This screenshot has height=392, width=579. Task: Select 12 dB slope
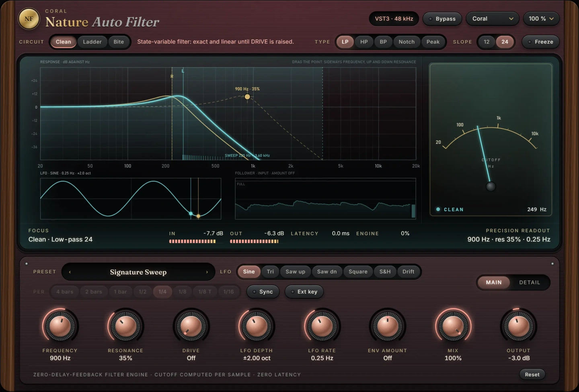[x=487, y=42]
